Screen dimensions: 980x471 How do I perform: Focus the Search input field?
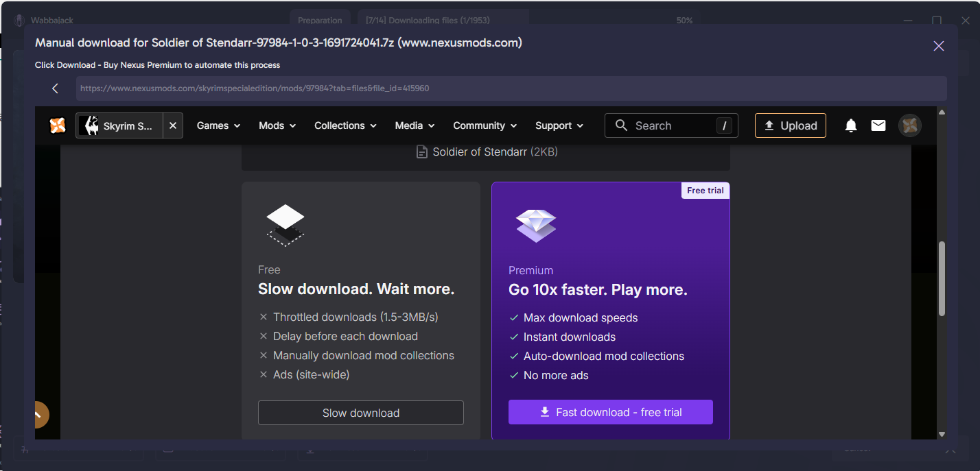click(671, 125)
